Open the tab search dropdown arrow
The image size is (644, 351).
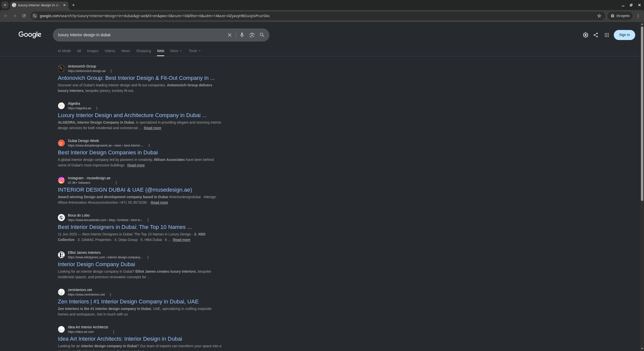[x=5, y=5]
